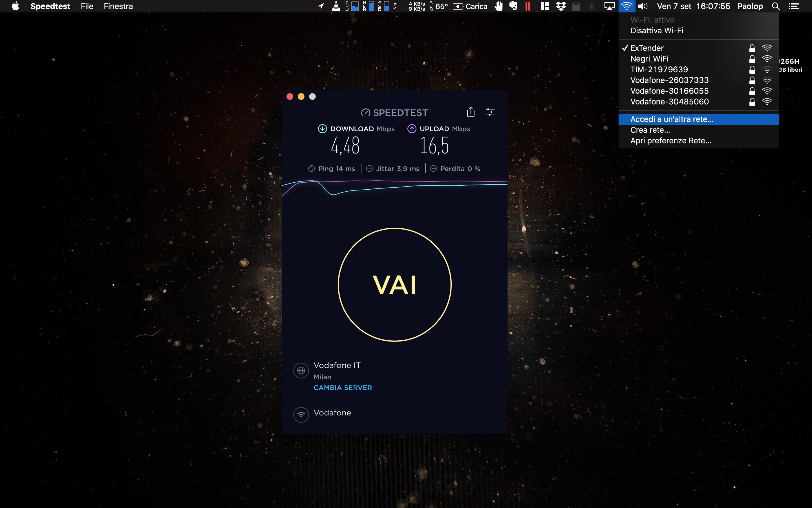Click the upload arrow icon
812x508 pixels.
tap(412, 129)
